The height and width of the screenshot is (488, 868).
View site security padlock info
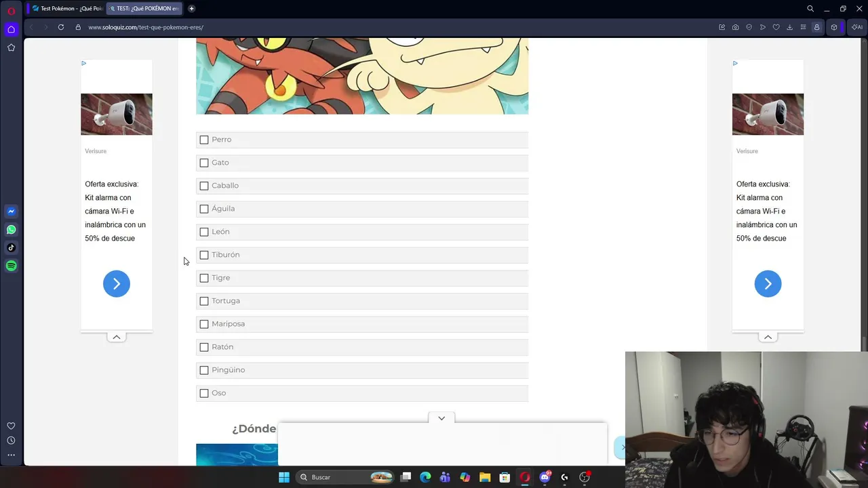[x=78, y=27]
